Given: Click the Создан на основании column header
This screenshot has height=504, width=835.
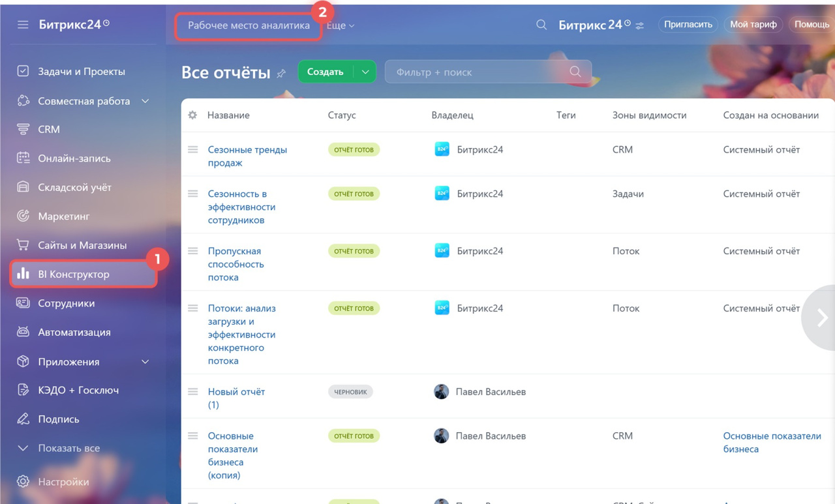Looking at the screenshot, I should click(x=770, y=115).
